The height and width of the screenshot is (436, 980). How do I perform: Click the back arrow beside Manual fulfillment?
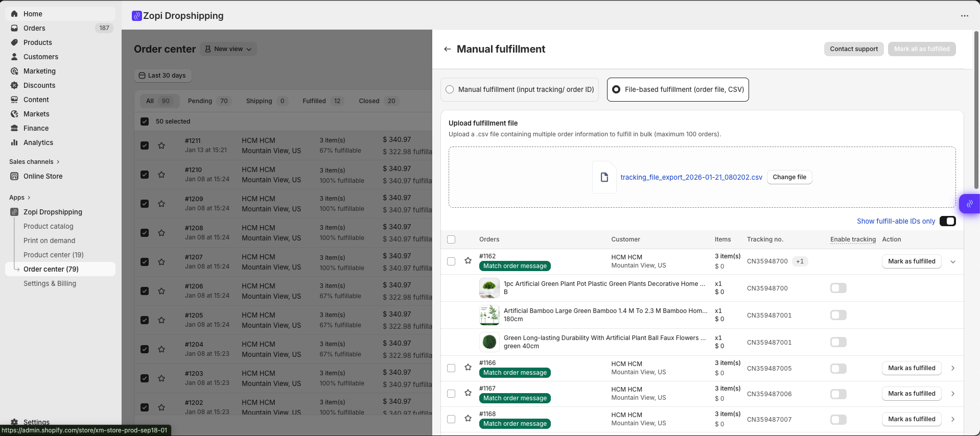pyautogui.click(x=448, y=49)
